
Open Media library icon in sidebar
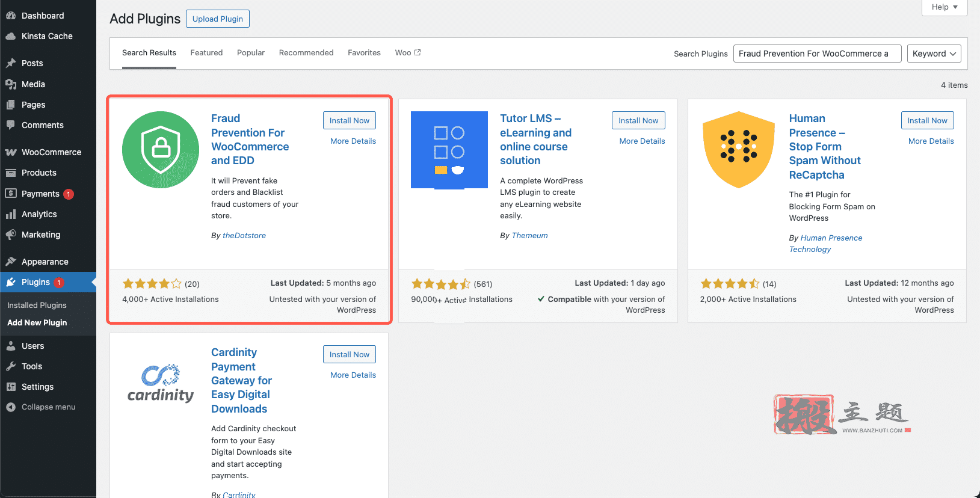(11, 84)
